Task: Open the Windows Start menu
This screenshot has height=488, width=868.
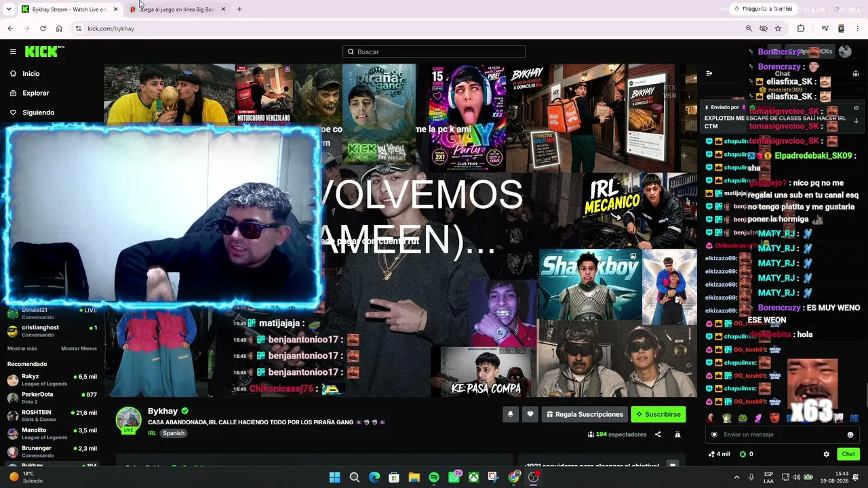Action: tap(334, 477)
